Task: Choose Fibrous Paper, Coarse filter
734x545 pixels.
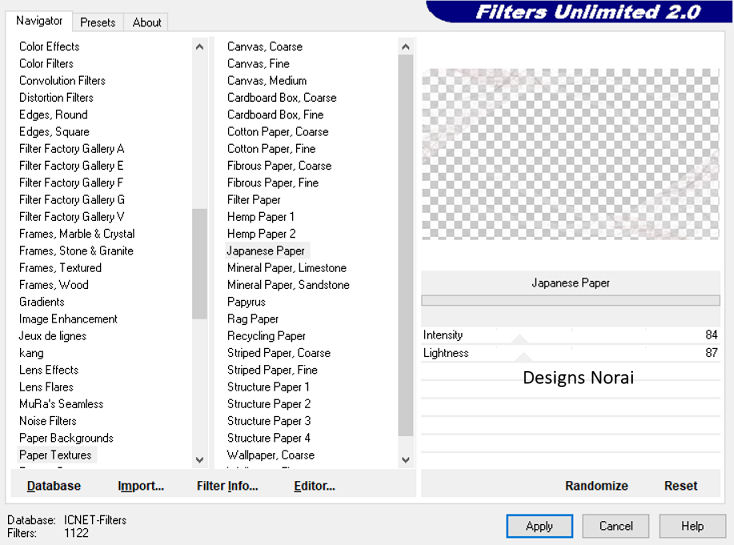Action: coord(279,165)
